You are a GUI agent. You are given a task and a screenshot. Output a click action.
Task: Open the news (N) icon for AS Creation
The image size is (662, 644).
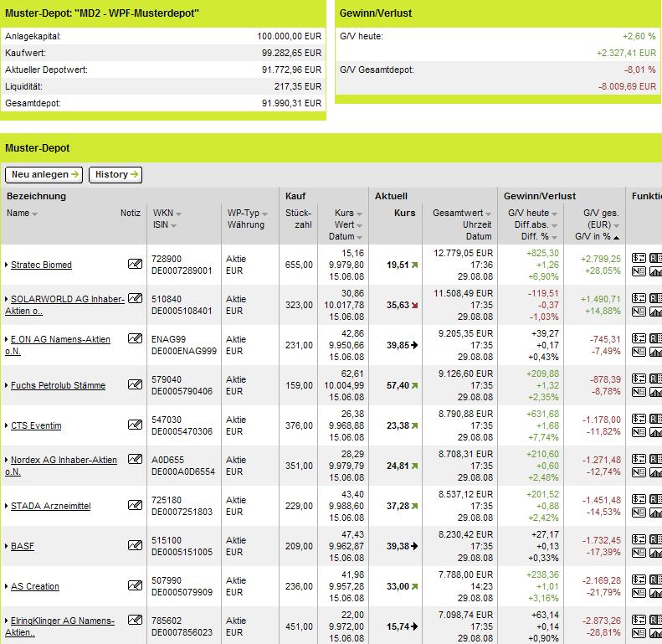point(639,593)
